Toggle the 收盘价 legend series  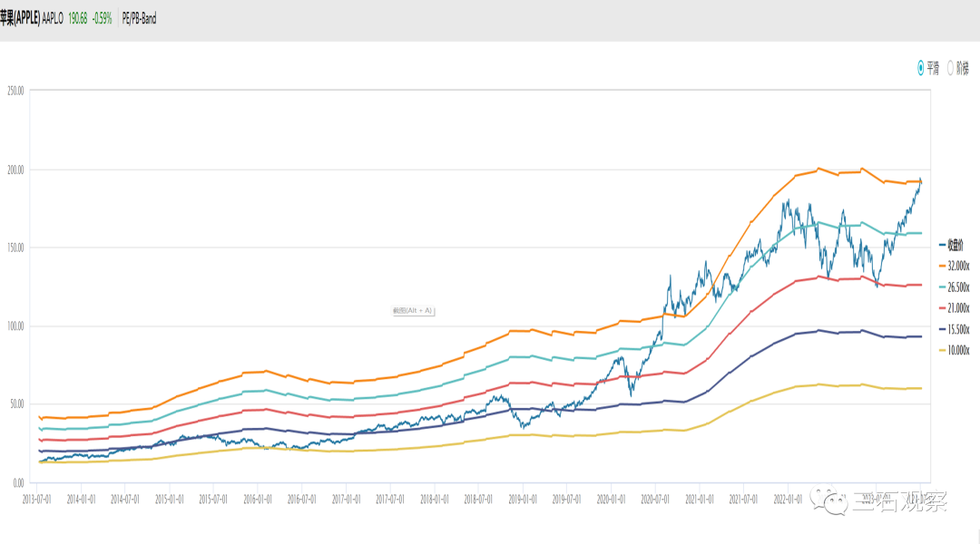(951, 245)
